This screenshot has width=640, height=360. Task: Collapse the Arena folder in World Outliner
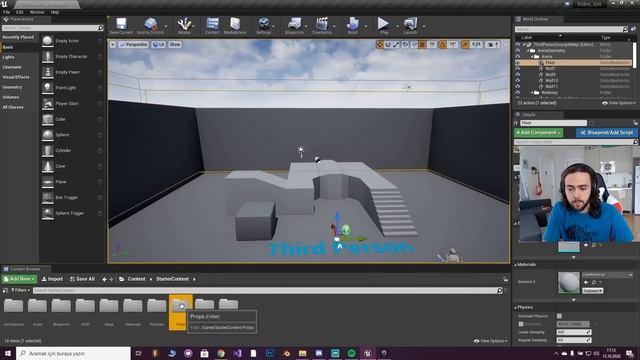click(532, 57)
